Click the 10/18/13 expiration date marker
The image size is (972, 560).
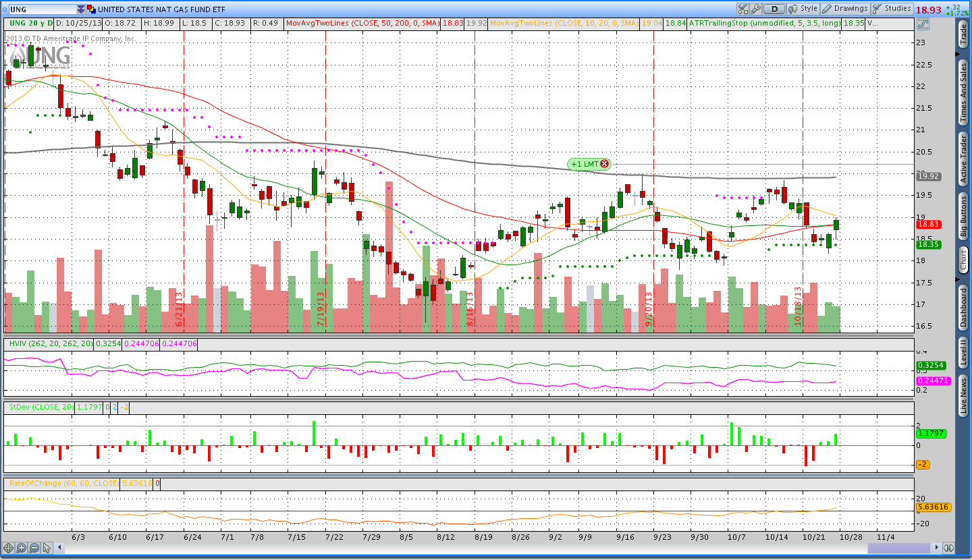tap(799, 308)
